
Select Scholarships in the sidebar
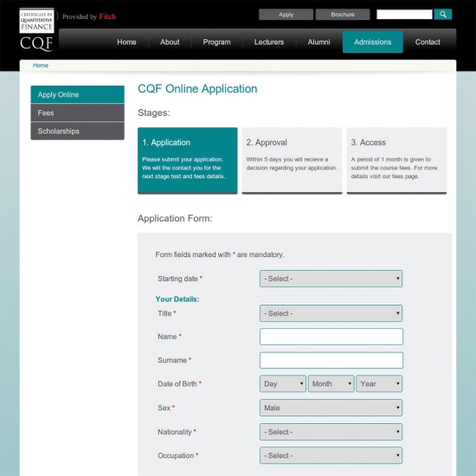(77, 132)
